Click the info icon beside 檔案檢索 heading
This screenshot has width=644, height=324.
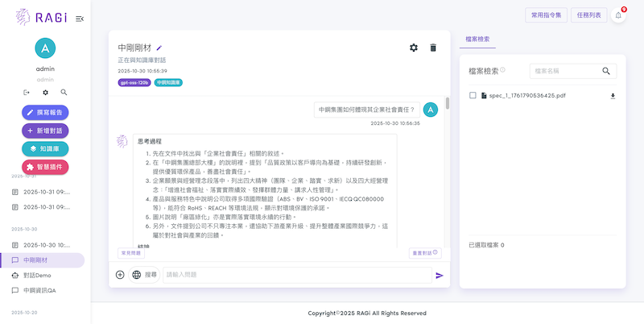[x=502, y=69]
